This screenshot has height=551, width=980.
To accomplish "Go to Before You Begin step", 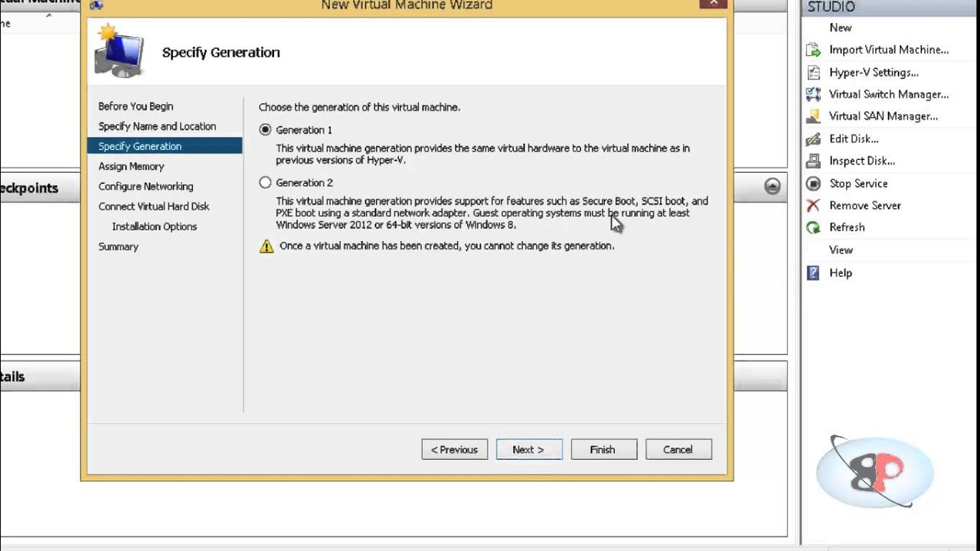I will pos(136,106).
